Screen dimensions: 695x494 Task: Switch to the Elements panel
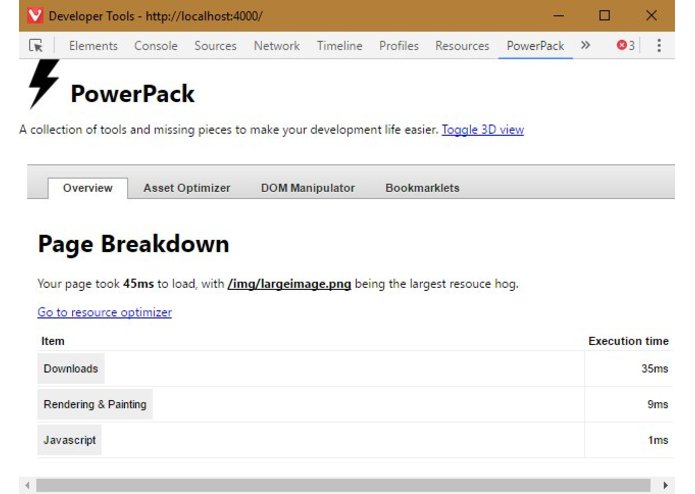(x=93, y=46)
